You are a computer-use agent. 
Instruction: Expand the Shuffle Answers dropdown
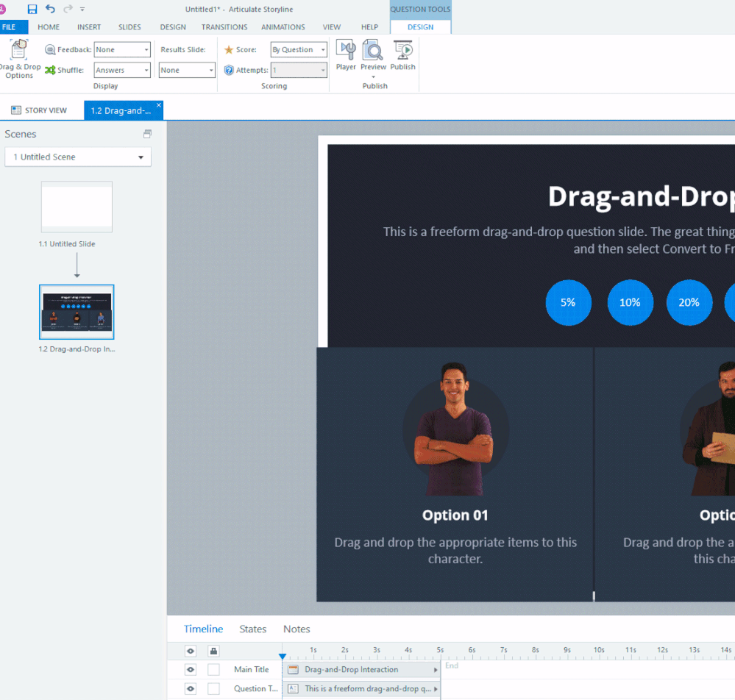(122, 71)
